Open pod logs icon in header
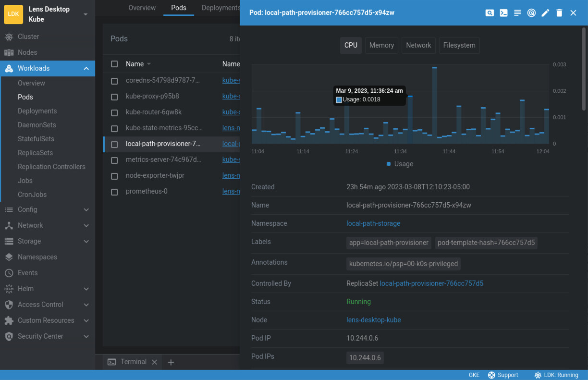This screenshot has width=588, height=380. click(517, 13)
